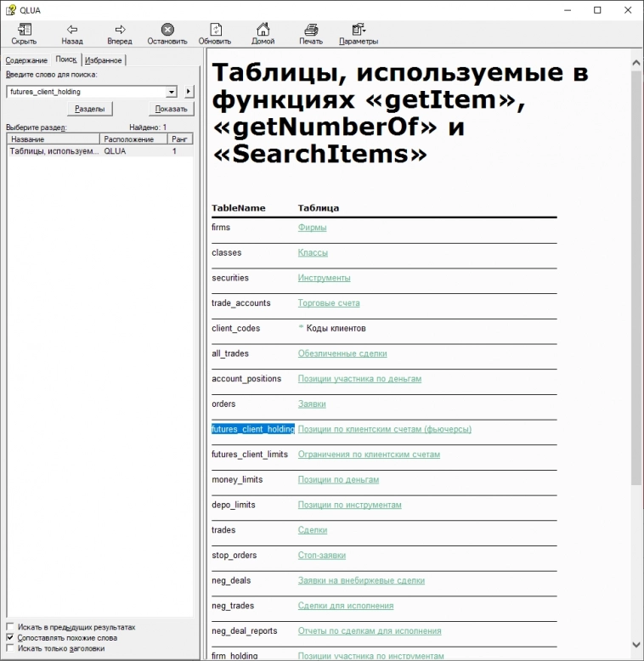Open the Параметры options icon
This screenshot has height=661, width=644.
359,30
